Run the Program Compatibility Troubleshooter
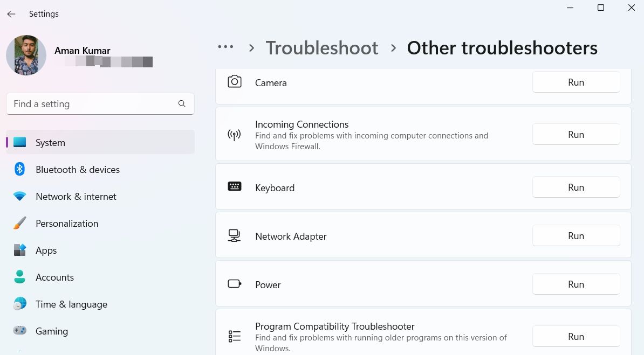 [x=576, y=336]
